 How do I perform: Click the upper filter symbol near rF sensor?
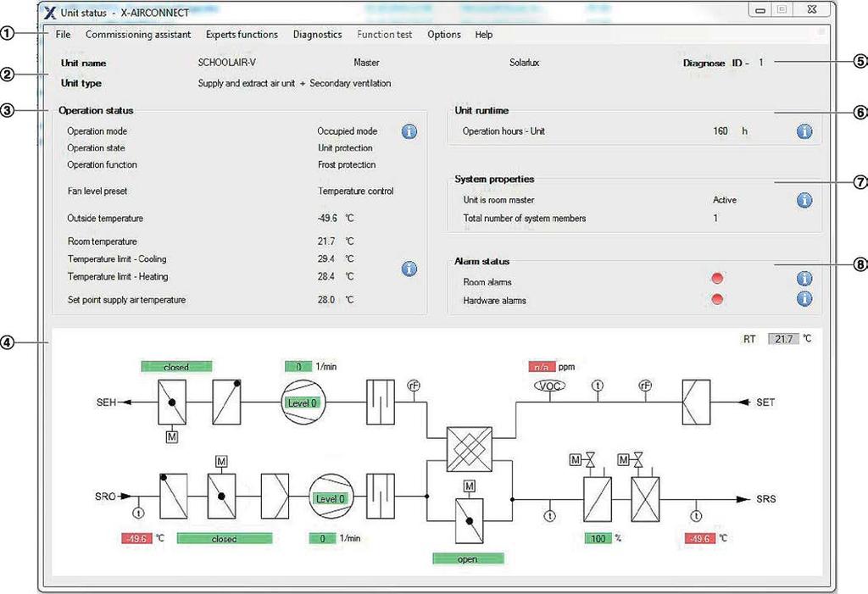click(x=381, y=402)
